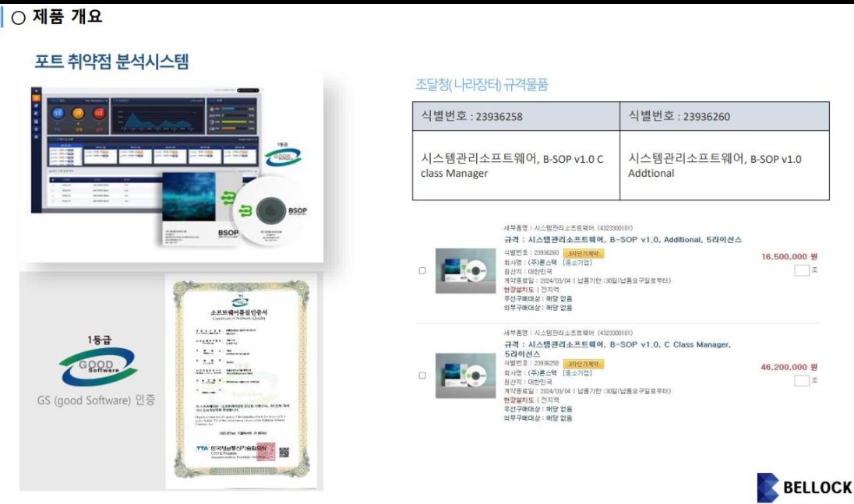The width and height of the screenshot is (854, 504).
Task: Click the blue circle indicator on the dashboard
Action: 58,113
